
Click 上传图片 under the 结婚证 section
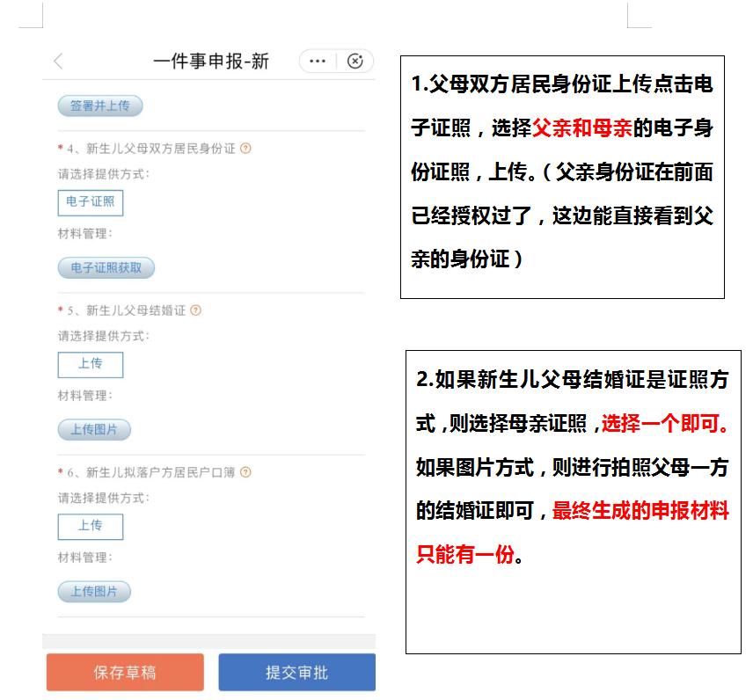[x=93, y=430]
